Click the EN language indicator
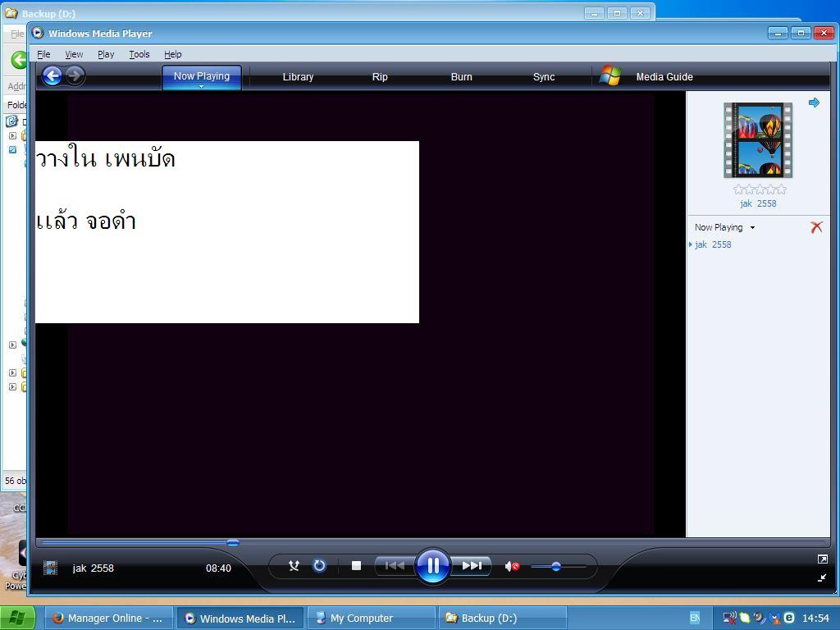This screenshot has width=840, height=630. [x=695, y=619]
